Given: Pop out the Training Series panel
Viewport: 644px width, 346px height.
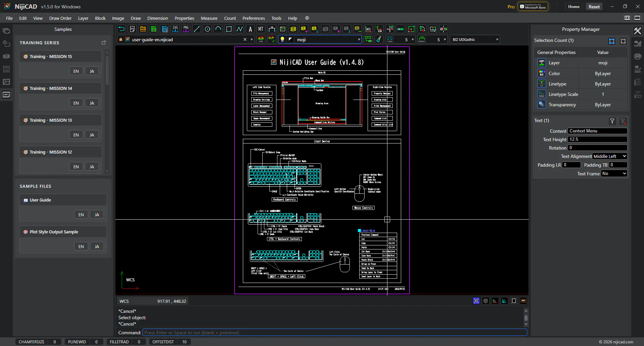Looking at the screenshot, I should (104, 43).
